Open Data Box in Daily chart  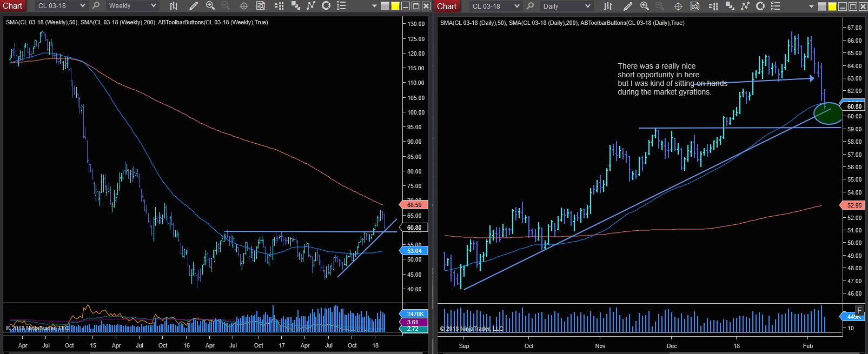point(695,6)
